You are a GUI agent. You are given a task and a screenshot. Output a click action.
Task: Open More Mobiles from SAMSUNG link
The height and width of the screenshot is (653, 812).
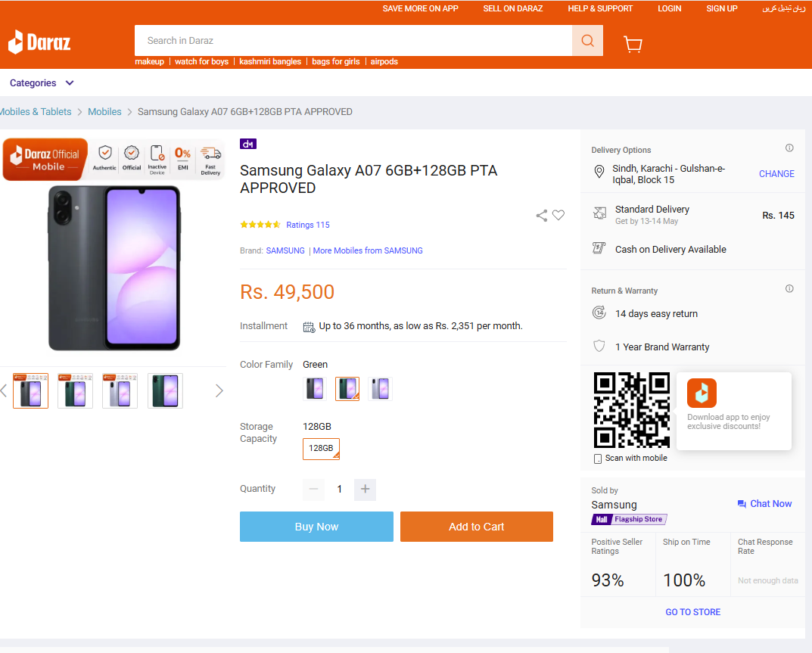(368, 250)
